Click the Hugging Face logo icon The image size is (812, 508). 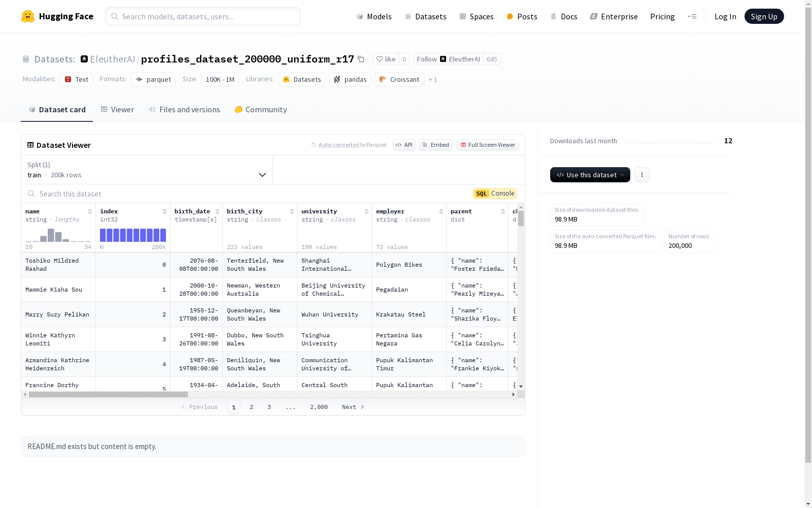coord(28,16)
